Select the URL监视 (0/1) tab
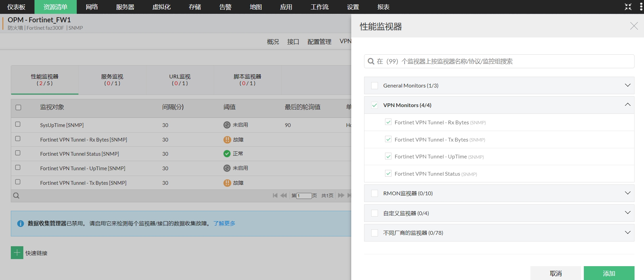 (x=180, y=80)
